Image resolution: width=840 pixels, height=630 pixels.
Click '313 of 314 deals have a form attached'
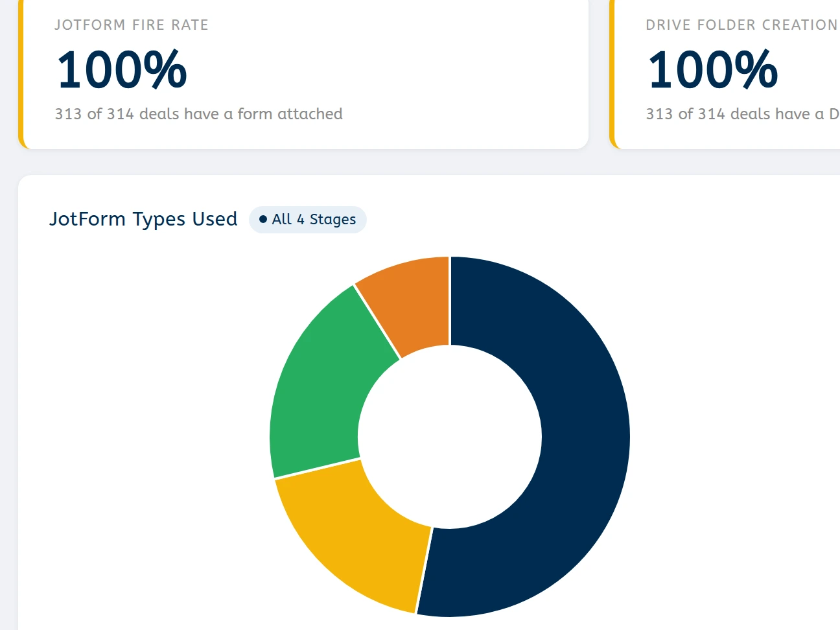(x=198, y=114)
